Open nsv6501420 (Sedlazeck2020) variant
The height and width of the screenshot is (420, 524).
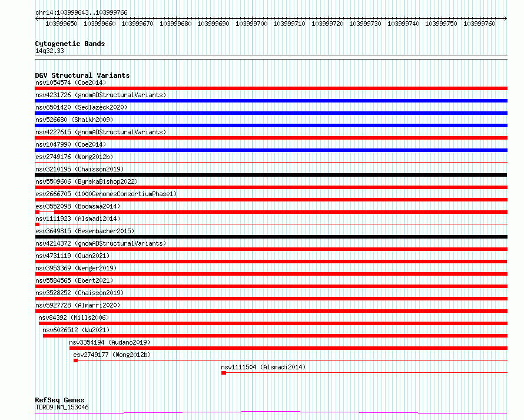(81, 107)
